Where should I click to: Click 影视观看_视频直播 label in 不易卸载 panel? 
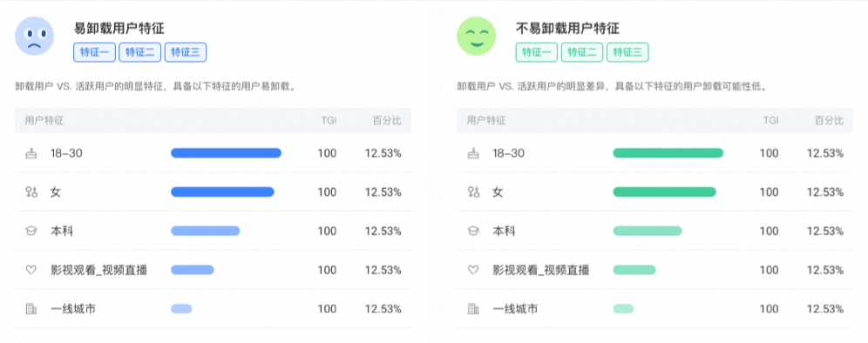coord(541,270)
